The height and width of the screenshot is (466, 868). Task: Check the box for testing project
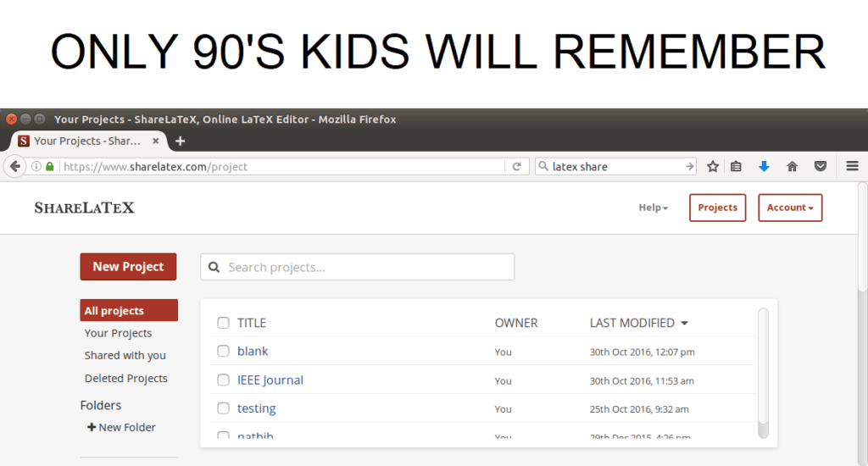[223, 408]
